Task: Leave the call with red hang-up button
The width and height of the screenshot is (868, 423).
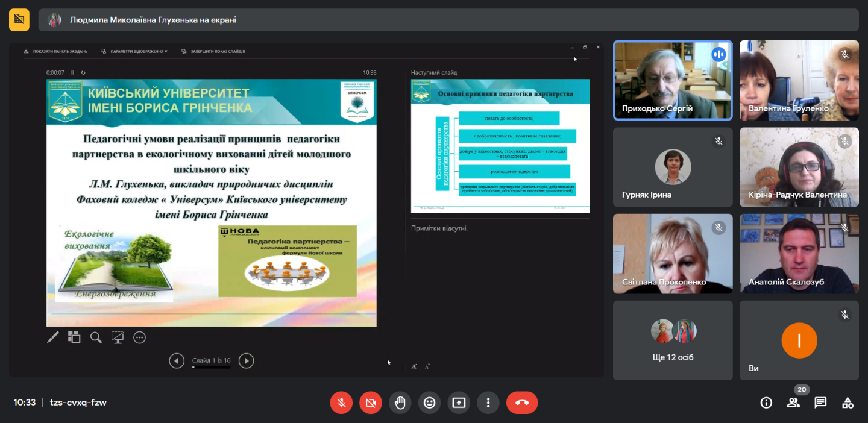Action: coord(522,403)
